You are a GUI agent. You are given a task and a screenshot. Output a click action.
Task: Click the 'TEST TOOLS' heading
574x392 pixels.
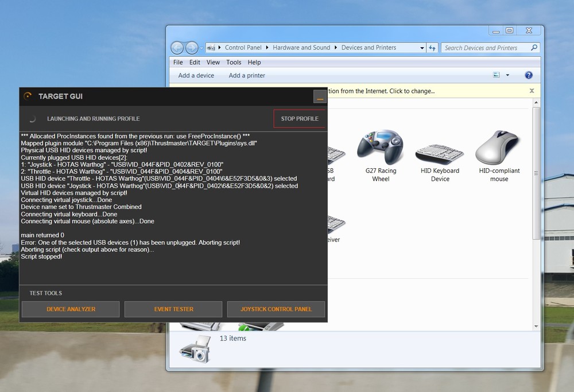click(46, 293)
